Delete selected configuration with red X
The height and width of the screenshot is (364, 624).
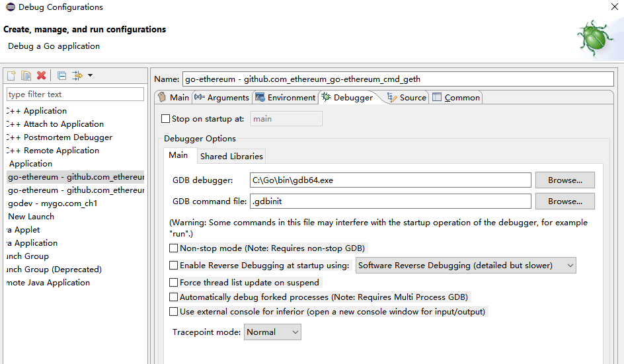(x=41, y=76)
